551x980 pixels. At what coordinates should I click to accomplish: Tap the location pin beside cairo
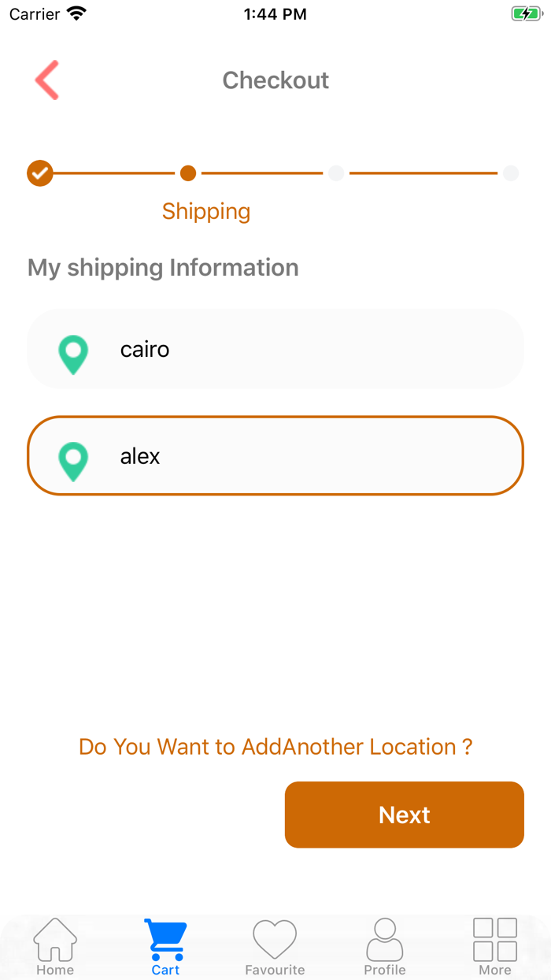tap(73, 355)
